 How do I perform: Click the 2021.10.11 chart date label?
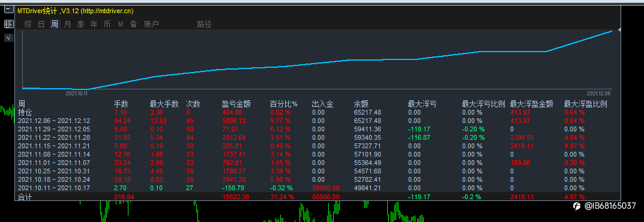click(77, 93)
